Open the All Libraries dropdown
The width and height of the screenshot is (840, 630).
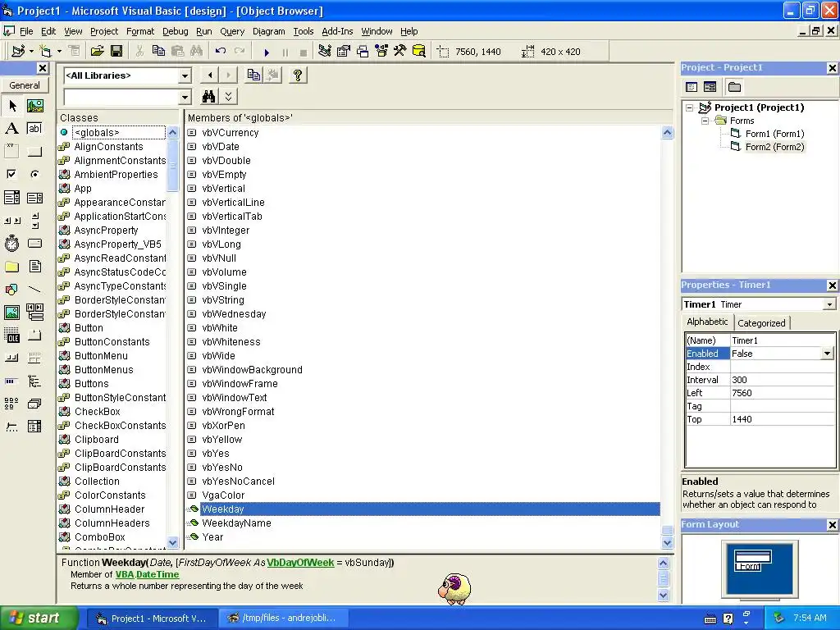pyautogui.click(x=185, y=76)
